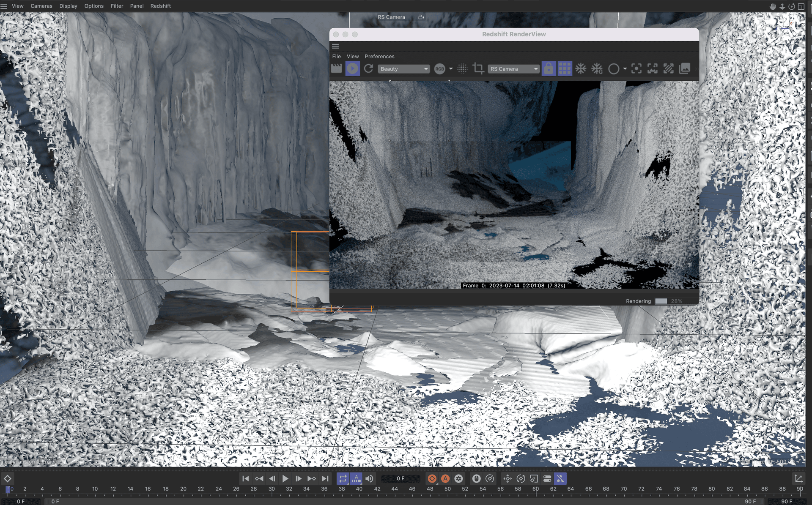Click the RGB channel button
The image size is (812, 505).
click(x=439, y=69)
